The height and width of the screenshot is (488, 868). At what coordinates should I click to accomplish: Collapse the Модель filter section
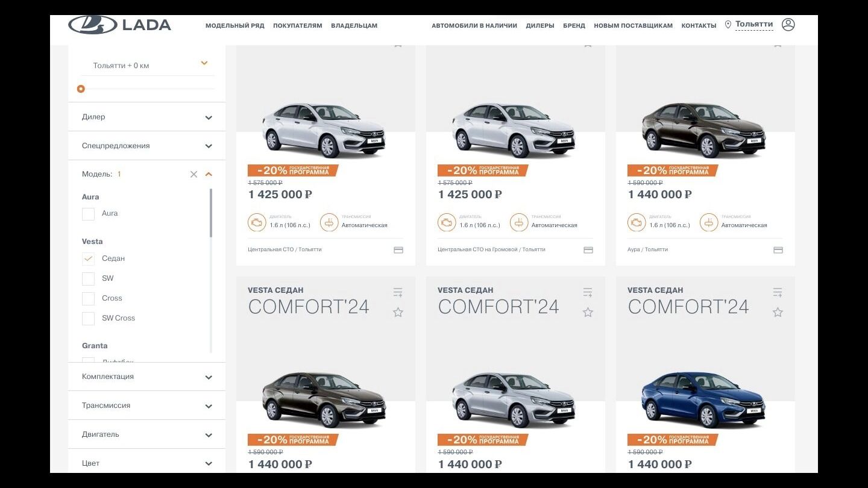(209, 174)
